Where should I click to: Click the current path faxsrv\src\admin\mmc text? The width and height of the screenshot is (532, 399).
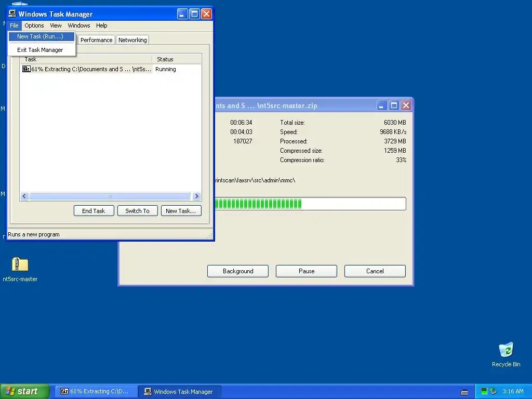(x=255, y=180)
